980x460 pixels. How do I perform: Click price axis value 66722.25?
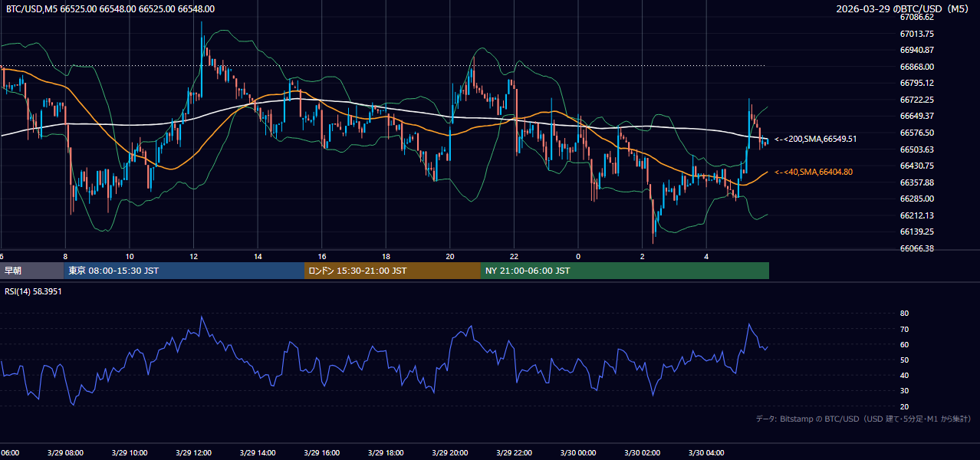[917, 100]
